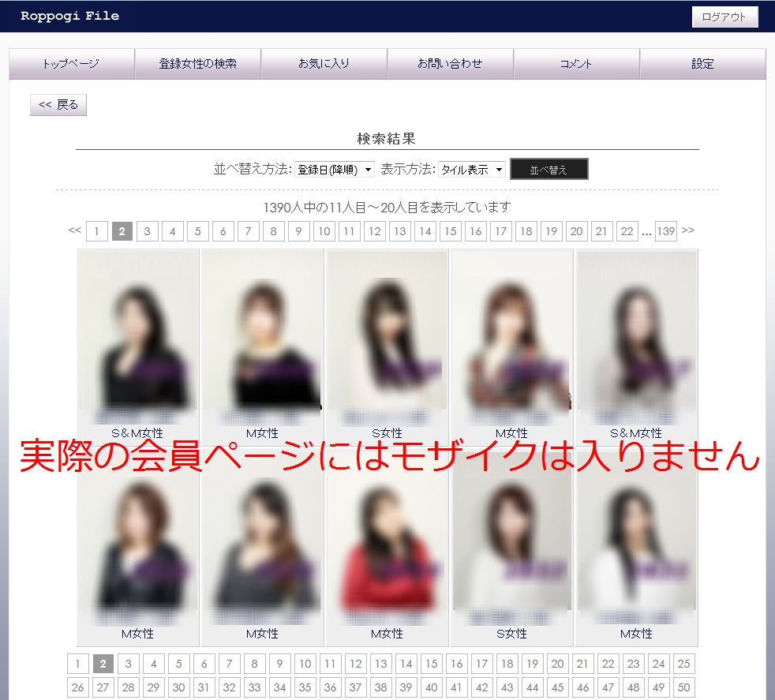Go to page 3 in top pagination
The width and height of the screenshot is (775, 700).
148,231
